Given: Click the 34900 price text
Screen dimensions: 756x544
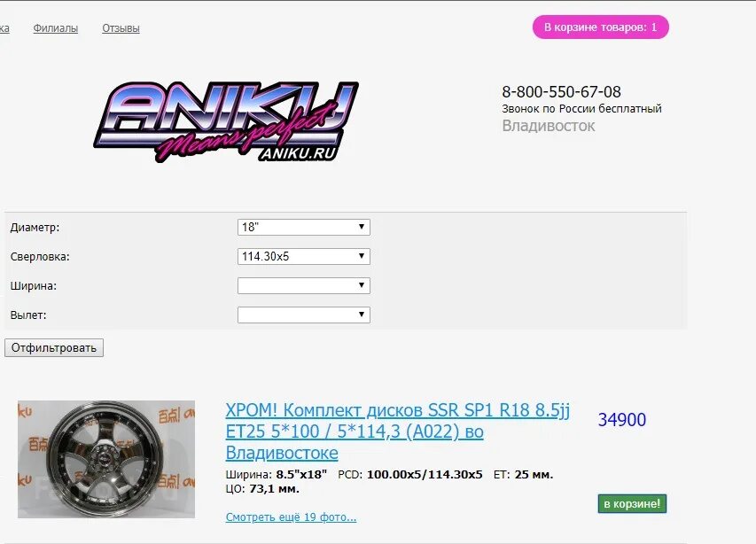Looking at the screenshot, I should [622, 420].
